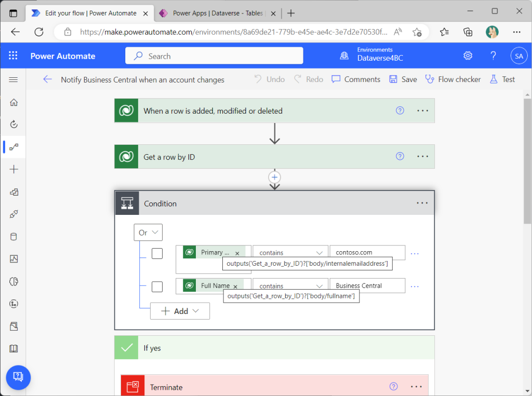Image resolution: width=532 pixels, height=396 pixels.
Task: Check the Full Name condition row checkbox
Action: pyautogui.click(x=157, y=286)
